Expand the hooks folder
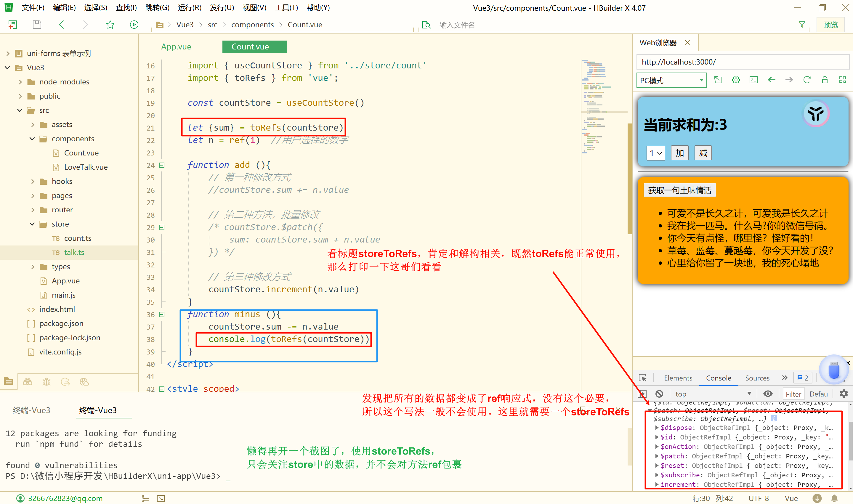 (33, 181)
